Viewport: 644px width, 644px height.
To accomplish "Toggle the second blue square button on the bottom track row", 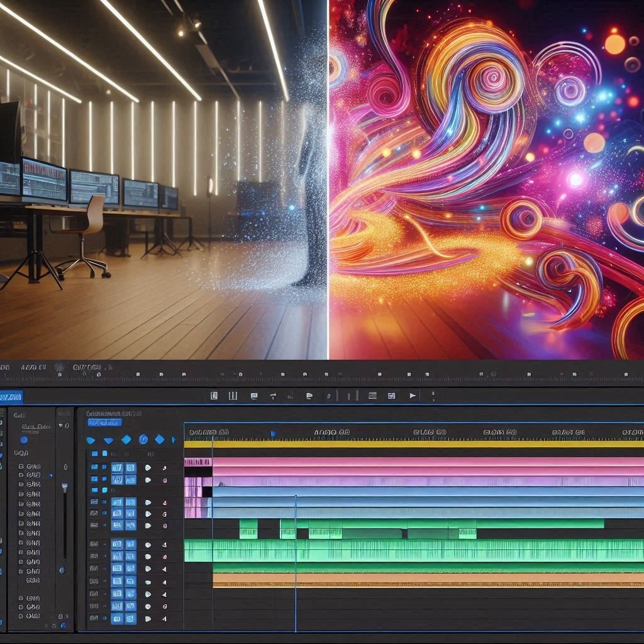I will tap(130, 619).
